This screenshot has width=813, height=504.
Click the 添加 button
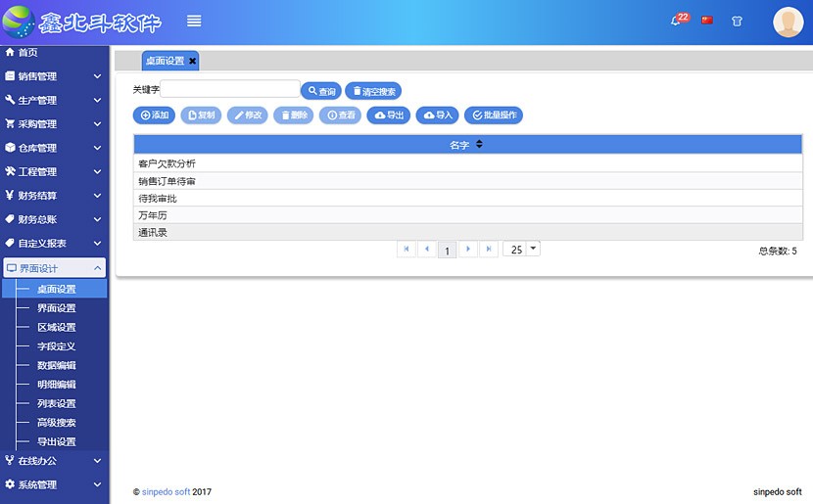coord(154,115)
